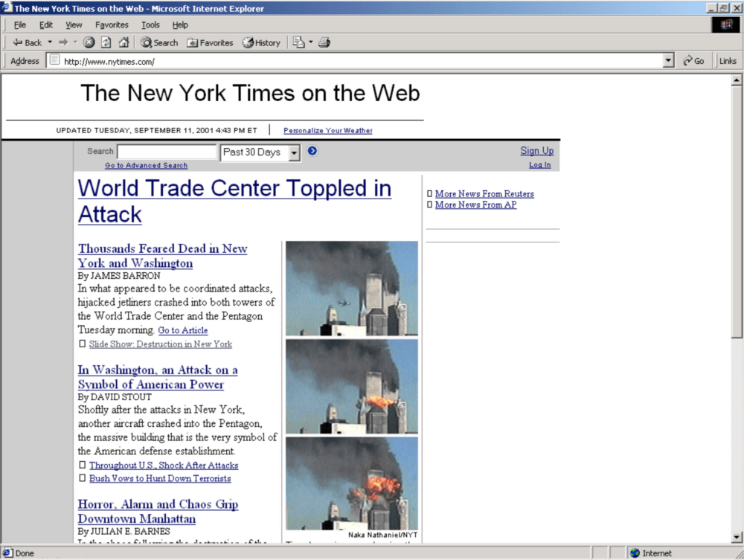Click the By DAVID STOUT byline

(x=115, y=397)
